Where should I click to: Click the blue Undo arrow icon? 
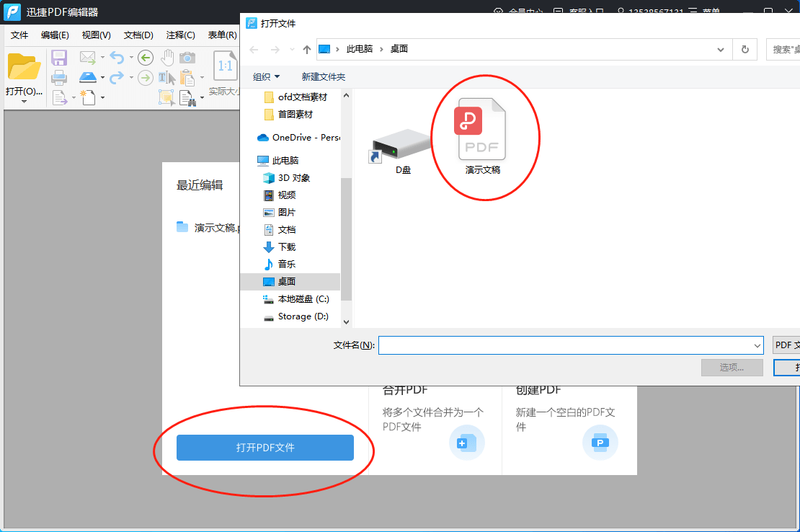[x=117, y=58]
